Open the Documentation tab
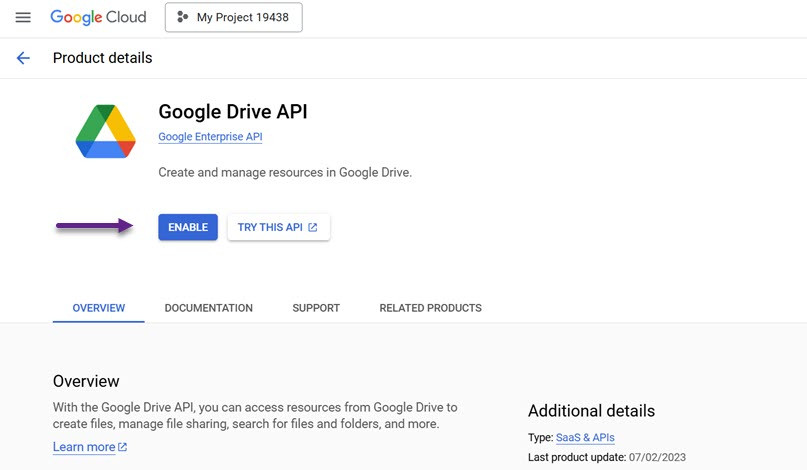Image resolution: width=807 pixels, height=470 pixels. (x=208, y=308)
